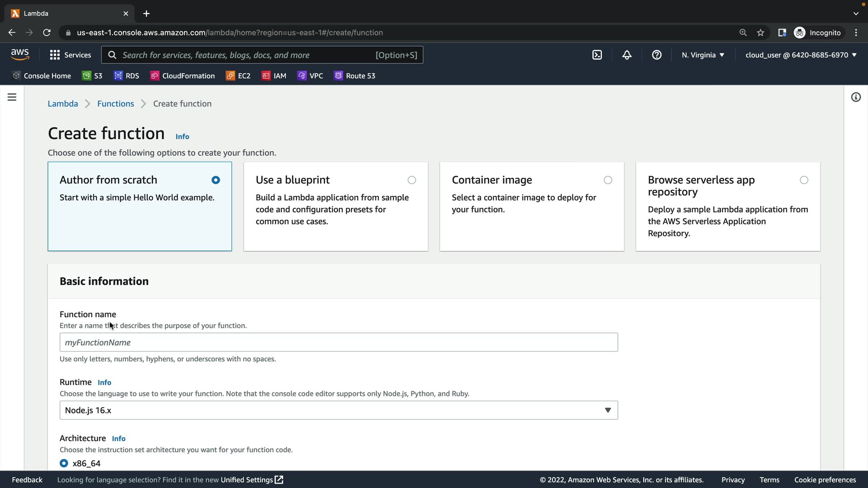Open S3 shortcut in favorites bar
The height and width of the screenshot is (488, 868).
pos(92,76)
